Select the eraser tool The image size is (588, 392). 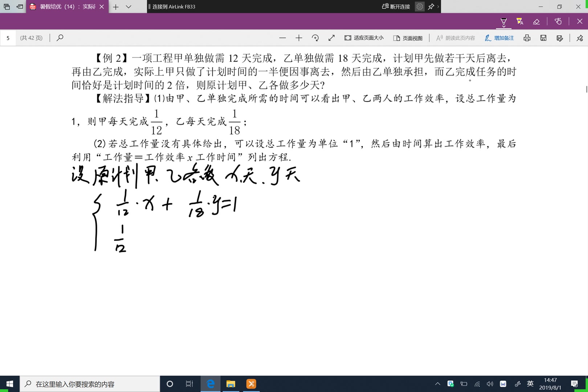click(x=536, y=22)
